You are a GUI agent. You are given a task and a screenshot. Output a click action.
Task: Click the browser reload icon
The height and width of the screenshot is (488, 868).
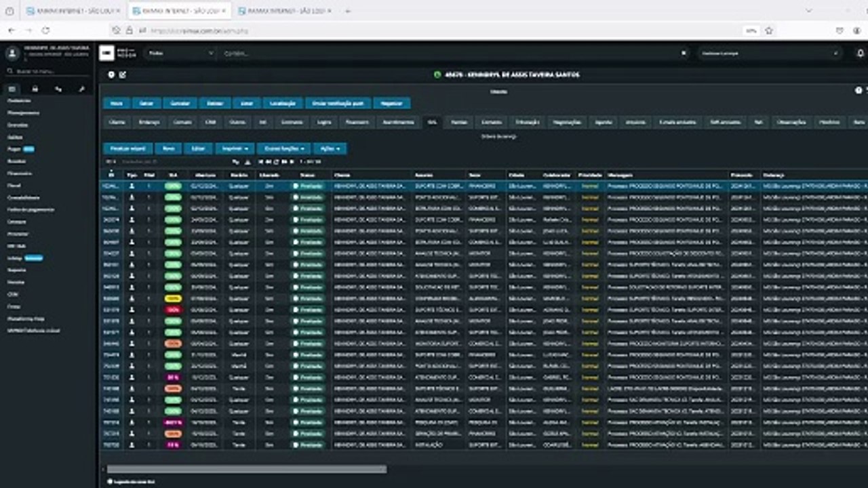pos(45,30)
